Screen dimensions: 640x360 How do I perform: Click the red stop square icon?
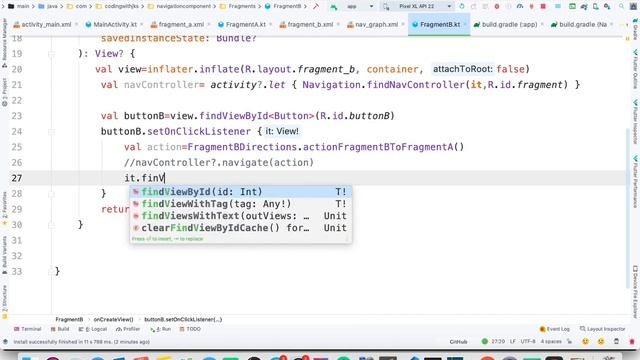coord(543,7)
